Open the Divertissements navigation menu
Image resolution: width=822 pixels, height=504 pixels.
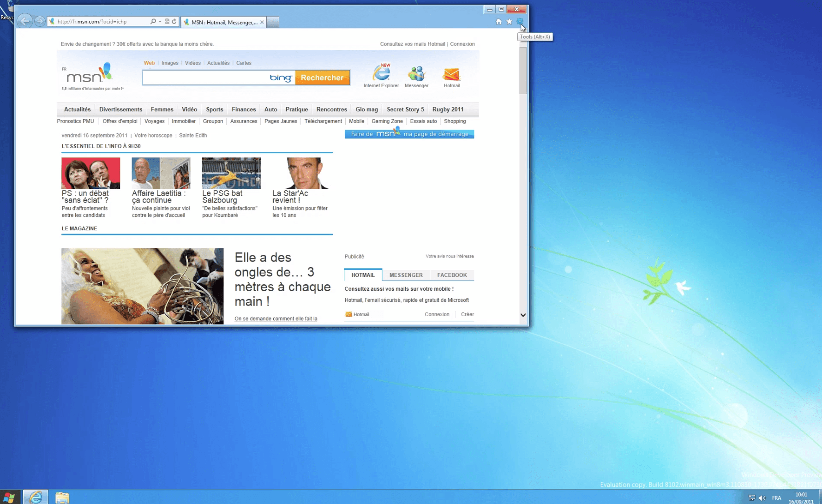(120, 109)
